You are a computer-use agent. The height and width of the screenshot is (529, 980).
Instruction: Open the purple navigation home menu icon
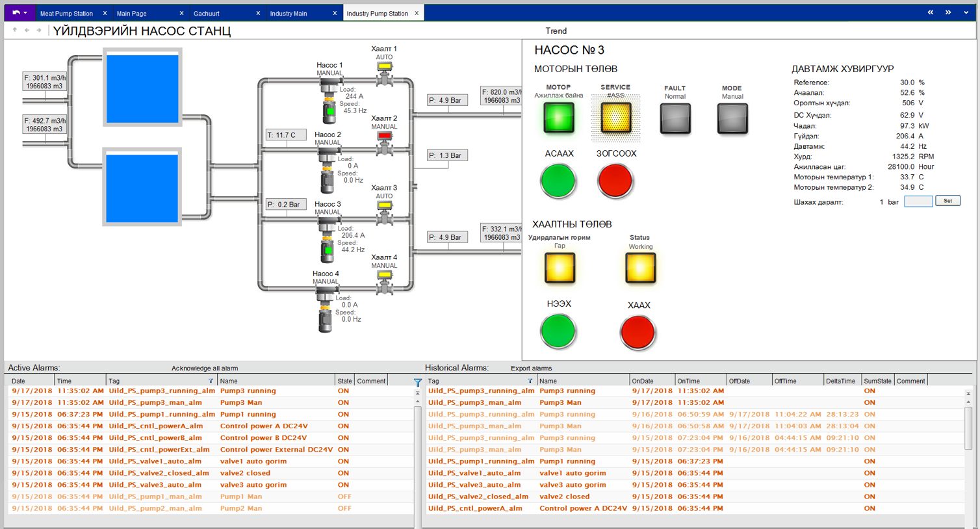tap(19, 12)
